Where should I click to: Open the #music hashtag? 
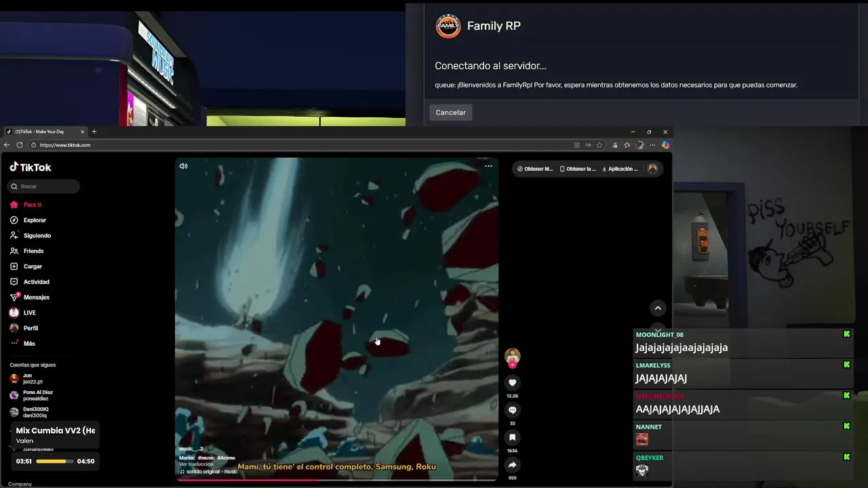tap(206, 458)
